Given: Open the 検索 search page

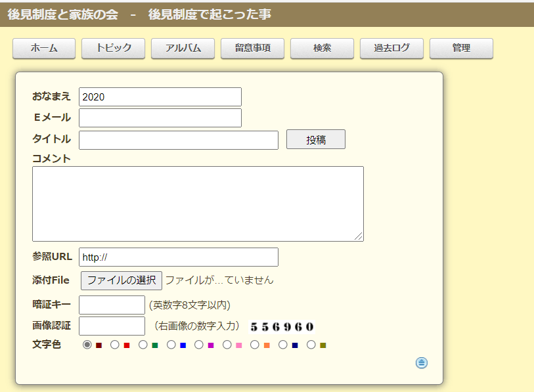Looking at the screenshot, I should pos(322,49).
